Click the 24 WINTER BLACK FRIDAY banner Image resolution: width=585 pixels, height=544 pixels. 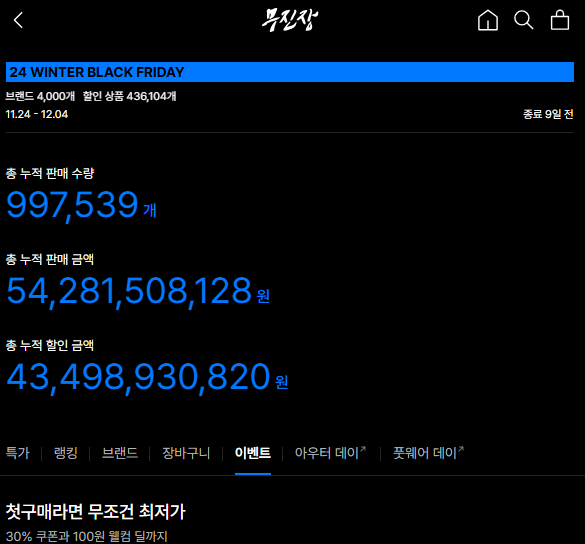(290, 72)
